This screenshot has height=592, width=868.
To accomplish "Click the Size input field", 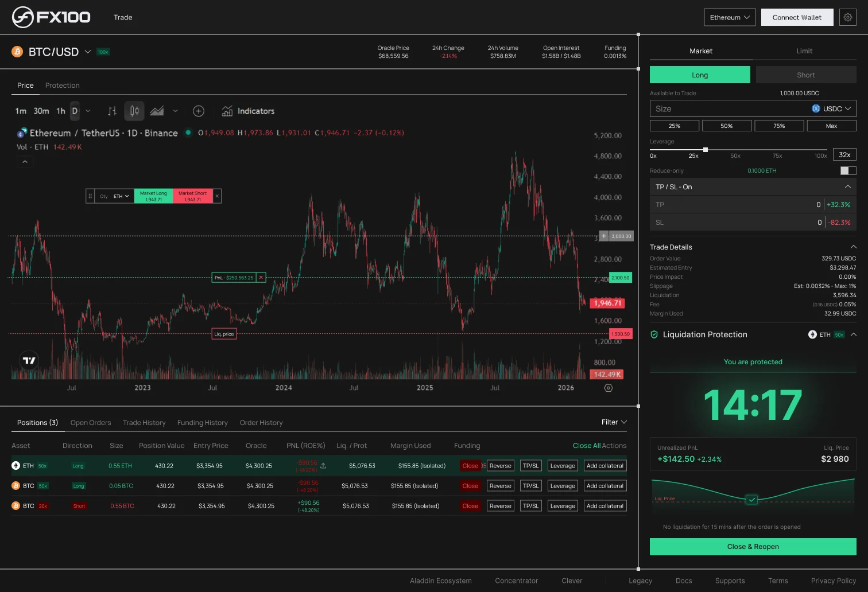I will [x=753, y=108].
